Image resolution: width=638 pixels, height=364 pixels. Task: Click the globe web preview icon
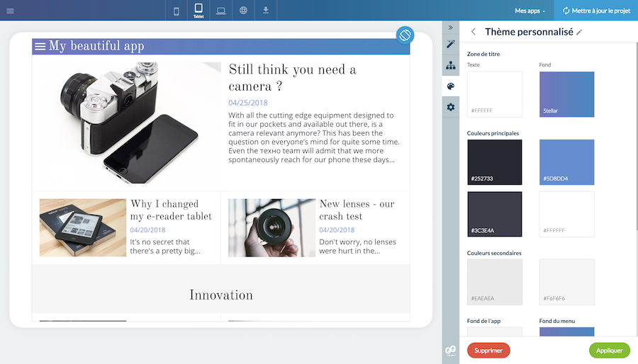pos(243,11)
